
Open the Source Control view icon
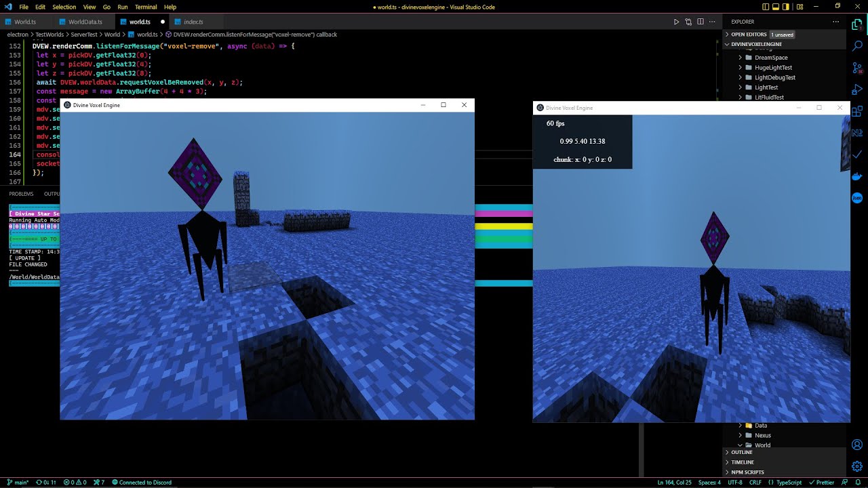click(x=856, y=68)
